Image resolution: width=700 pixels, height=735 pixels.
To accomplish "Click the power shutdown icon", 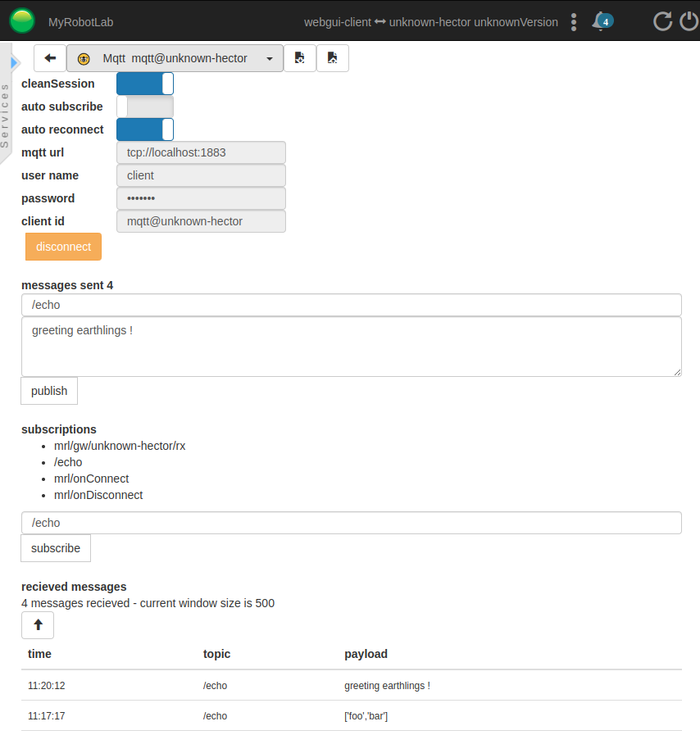I will (x=689, y=21).
